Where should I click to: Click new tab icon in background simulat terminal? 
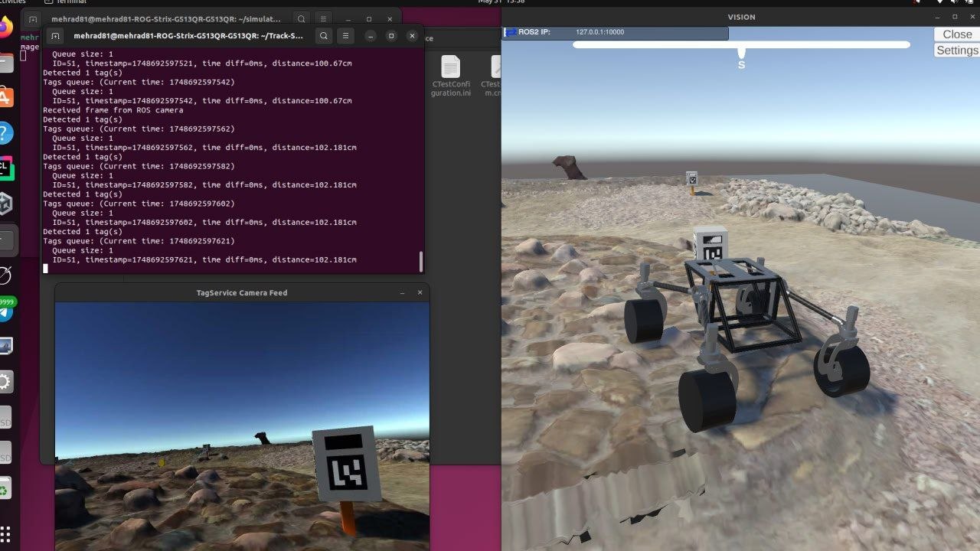(33, 18)
